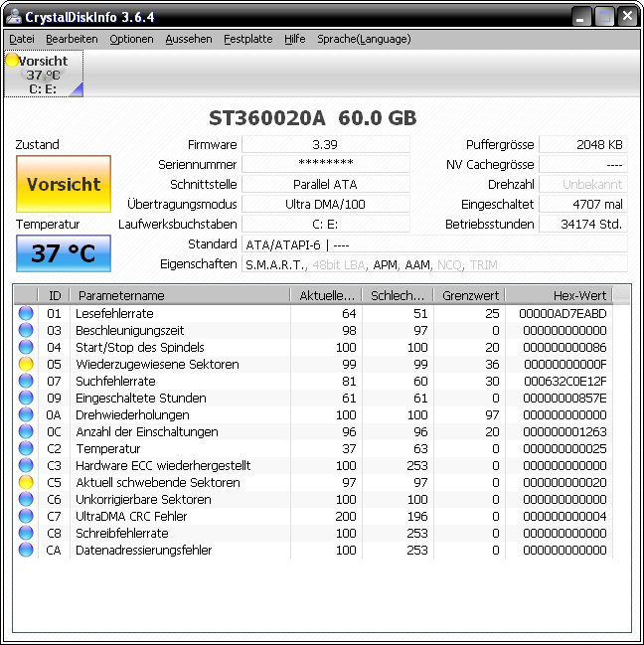
Task: Click the status icon of Schreibfehlerrate row
Action: click(x=26, y=533)
